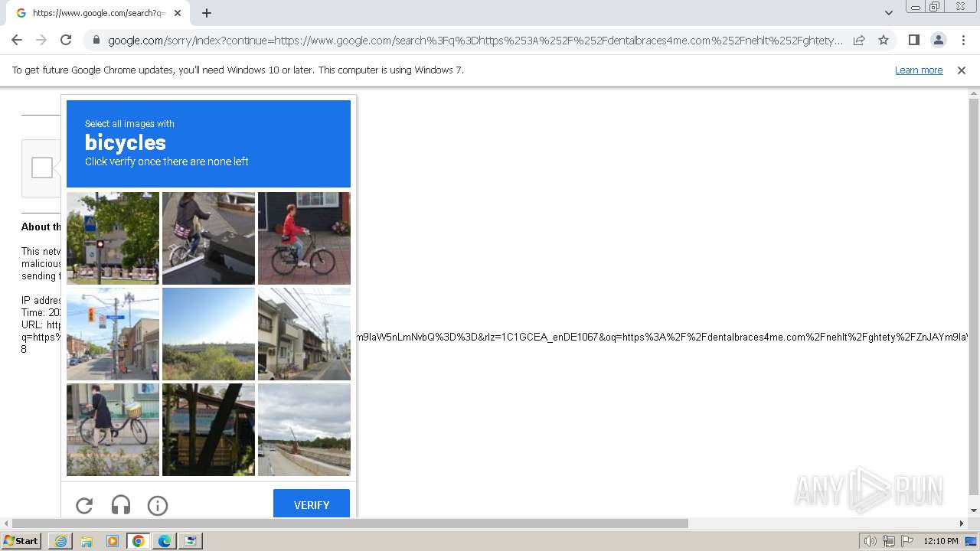The height and width of the screenshot is (551, 980).
Task: Tick the 'I'm not a robot' checkbox
Action: click(x=42, y=168)
